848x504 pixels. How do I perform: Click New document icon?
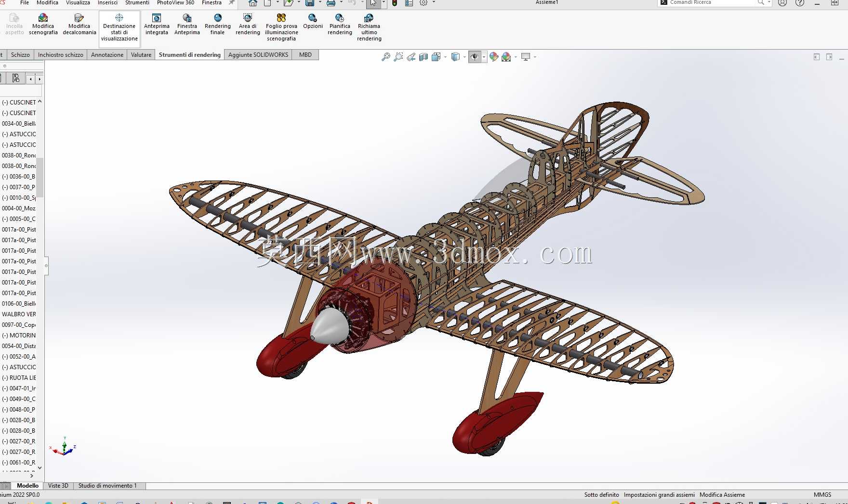point(267,3)
